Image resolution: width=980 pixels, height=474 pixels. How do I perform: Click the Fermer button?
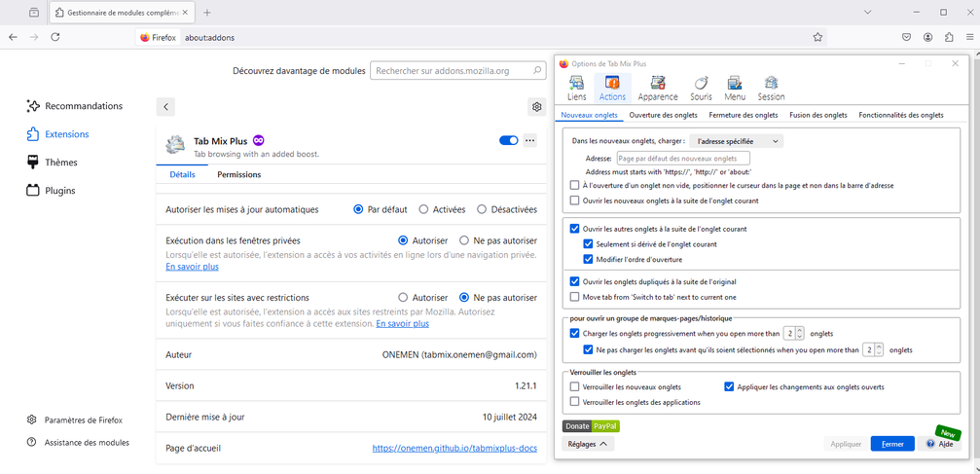tap(891, 444)
